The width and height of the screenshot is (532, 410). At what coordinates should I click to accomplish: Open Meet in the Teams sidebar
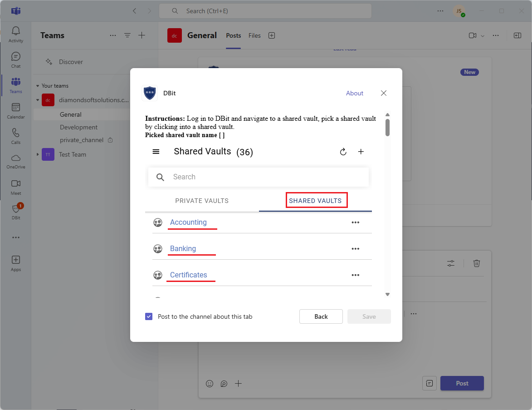click(15, 188)
